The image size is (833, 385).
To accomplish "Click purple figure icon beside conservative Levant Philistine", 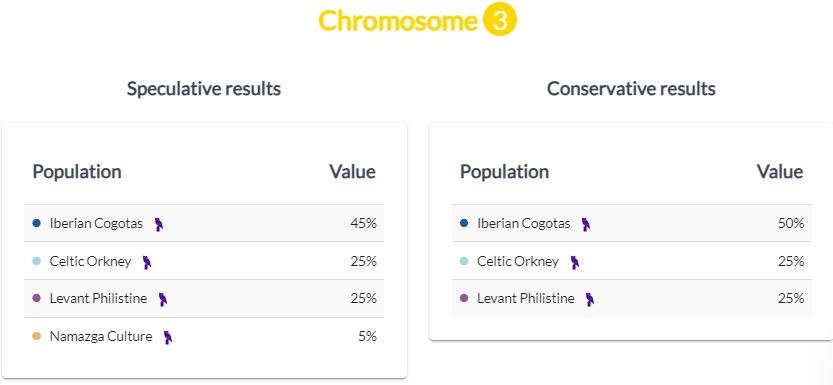I will (590, 300).
